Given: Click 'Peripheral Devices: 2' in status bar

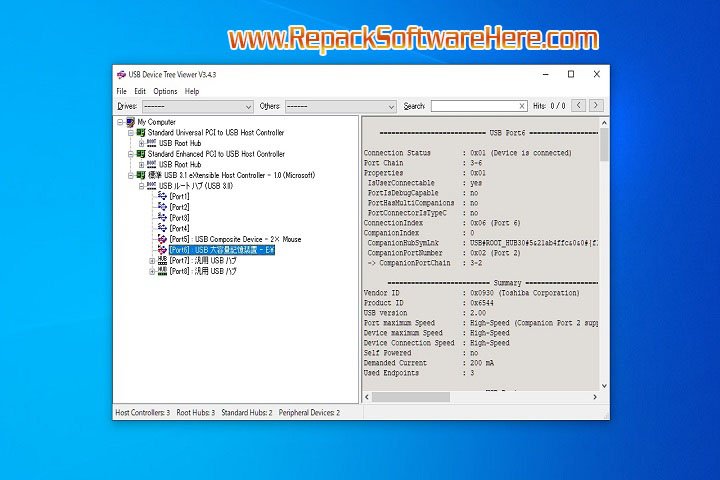Looking at the screenshot, I should pos(309,412).
